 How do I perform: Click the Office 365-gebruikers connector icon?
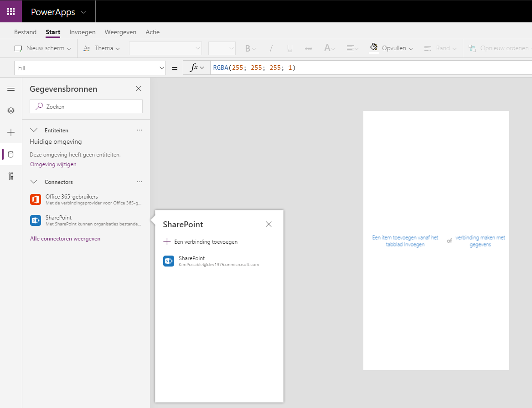(36, 199)
